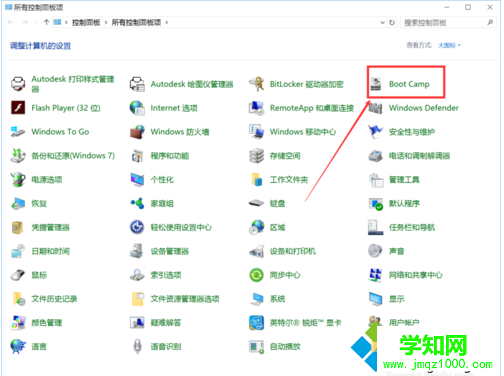
Task: Open the 恢复 icon
Action: [x=18, y=203]
